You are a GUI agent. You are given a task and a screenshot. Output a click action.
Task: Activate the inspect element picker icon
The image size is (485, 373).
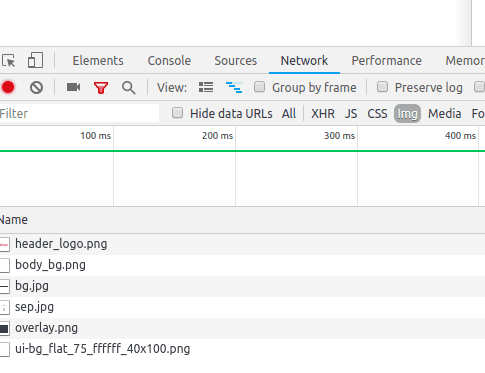point(9,61)
